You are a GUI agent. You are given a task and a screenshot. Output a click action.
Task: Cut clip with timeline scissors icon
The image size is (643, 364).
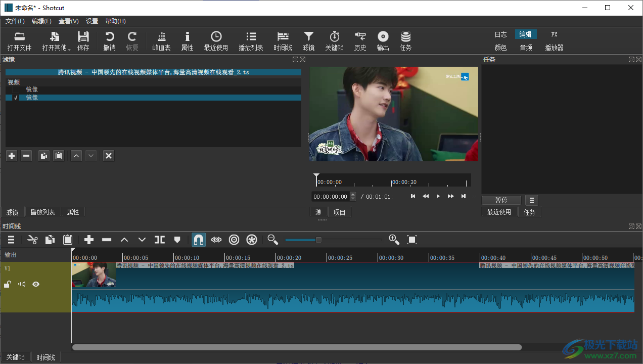coord(32,240)
